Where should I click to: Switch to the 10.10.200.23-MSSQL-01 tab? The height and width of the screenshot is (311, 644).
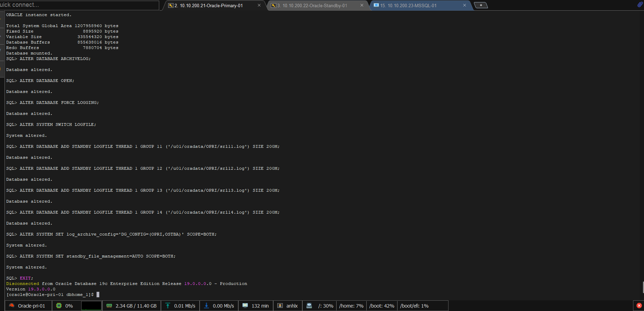coord(408,5)
